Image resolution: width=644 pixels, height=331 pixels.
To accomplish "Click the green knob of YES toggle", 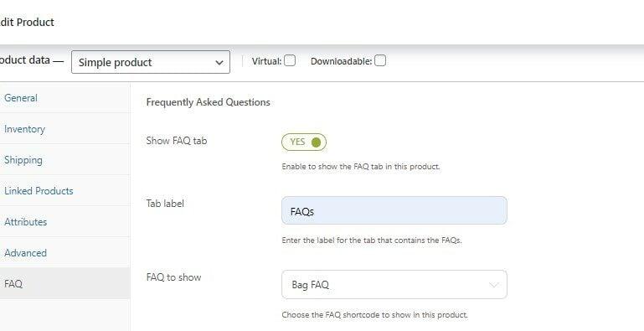I will click(x=316, y=142).
